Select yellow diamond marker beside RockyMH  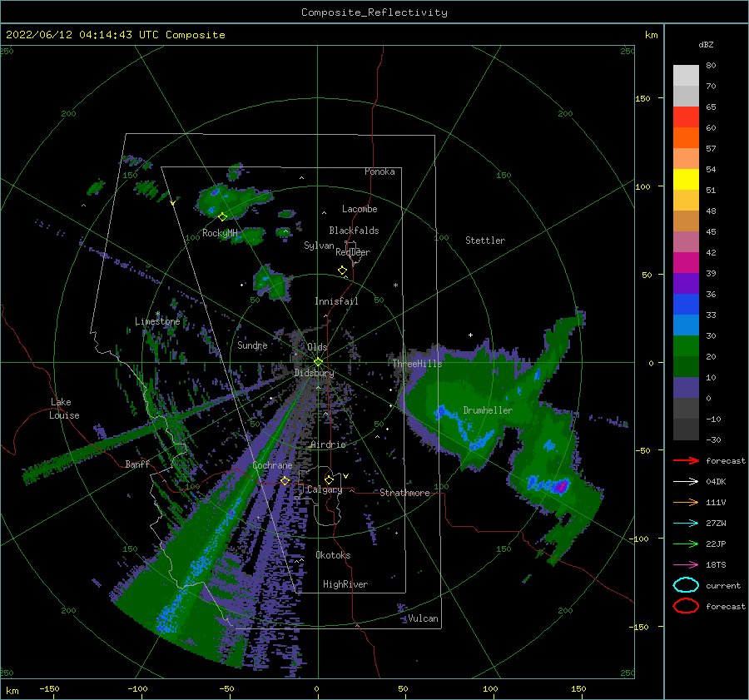[x=222, y=217]
